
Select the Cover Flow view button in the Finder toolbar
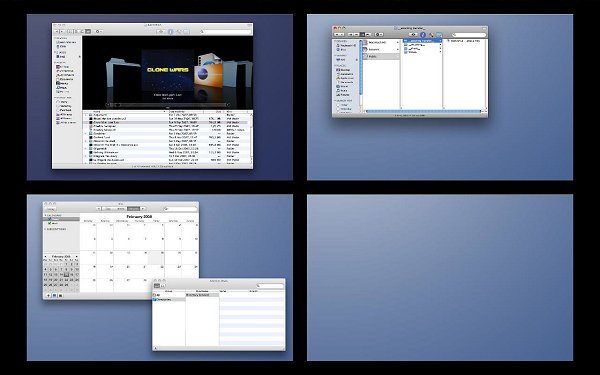click(x=88, y=31)
